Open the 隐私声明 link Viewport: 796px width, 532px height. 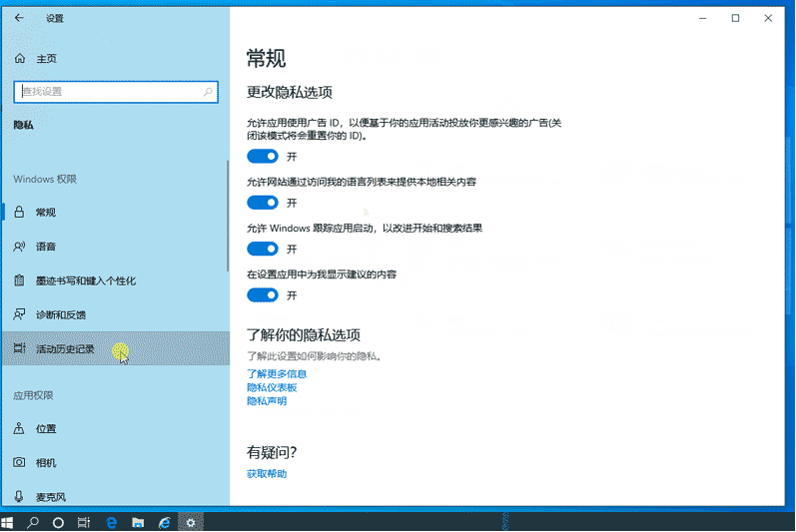click(267, 401)
